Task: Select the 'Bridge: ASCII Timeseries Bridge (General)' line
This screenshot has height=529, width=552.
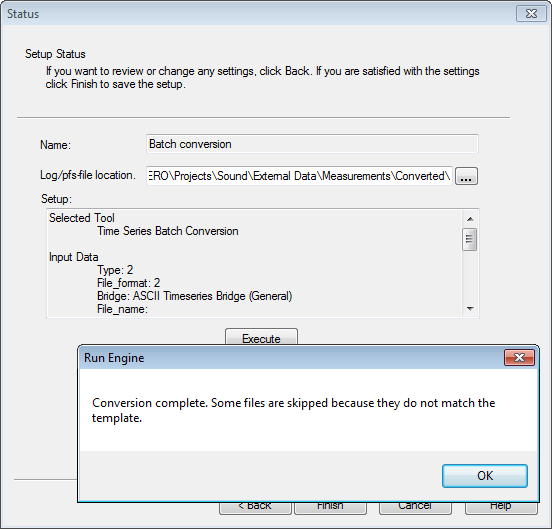Action: pyautogui.click(x=195, y=296)
